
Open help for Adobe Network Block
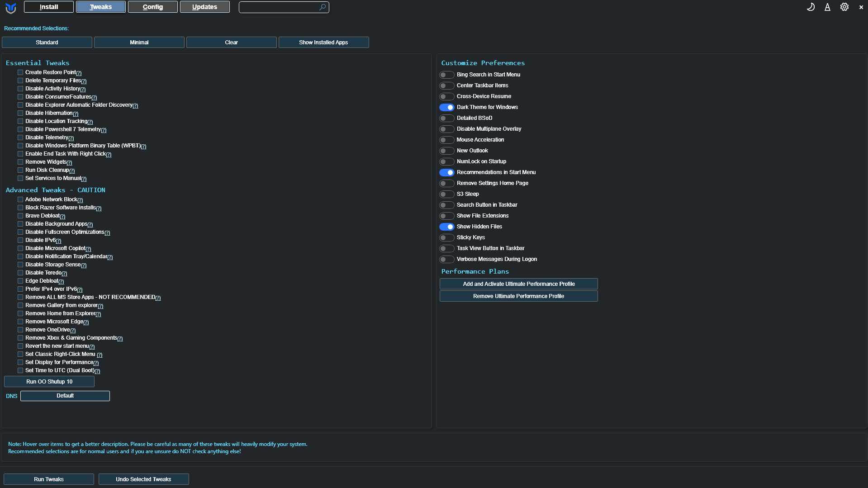pos(80,200)
